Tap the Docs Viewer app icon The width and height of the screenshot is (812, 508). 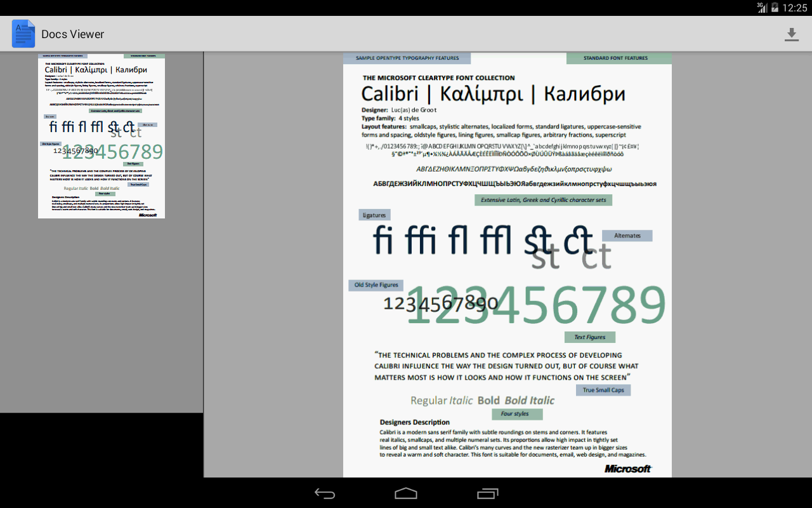click(x=23, y=34)
